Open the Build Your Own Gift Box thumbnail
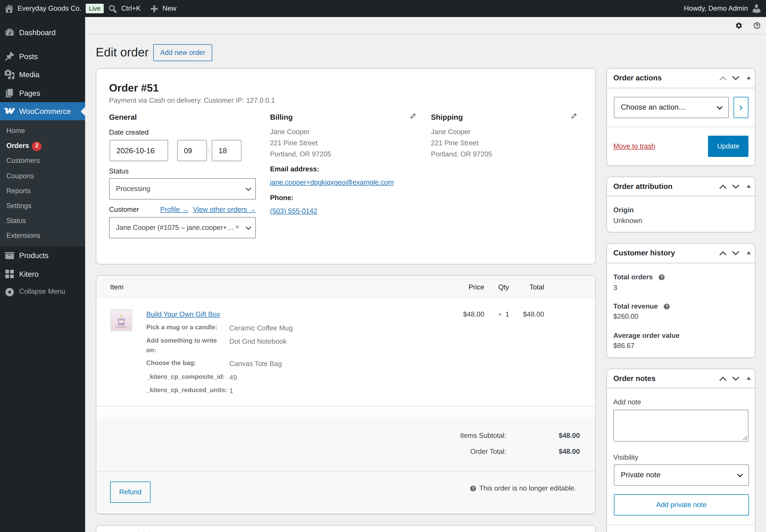The image size is (766, 532). pyautogui.click(x=121, y=320)
